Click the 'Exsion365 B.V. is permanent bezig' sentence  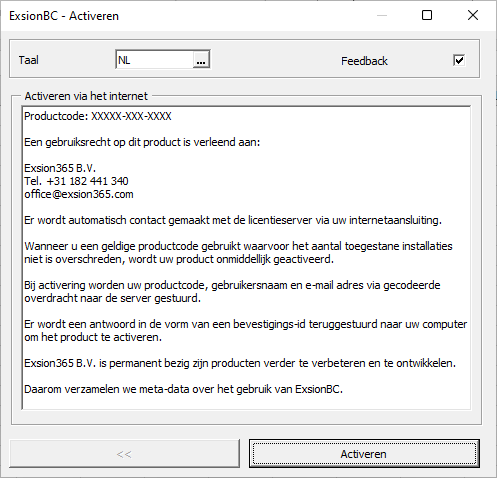(x=240, y=363)
